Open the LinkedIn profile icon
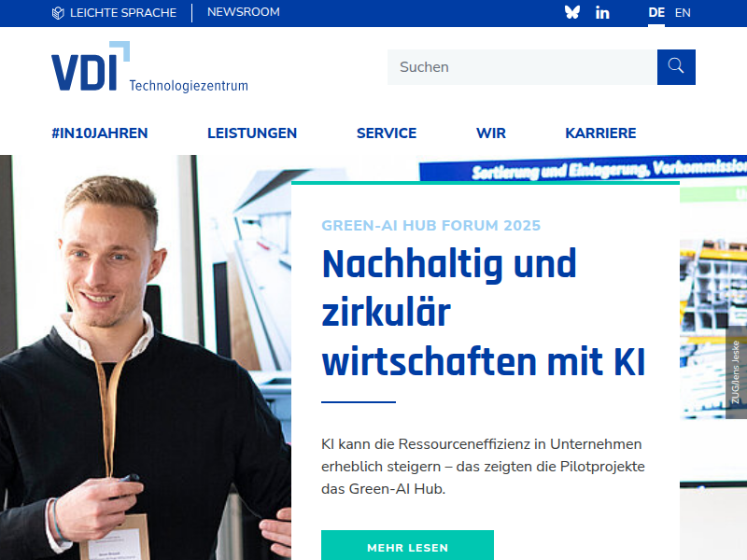The image size is (747, 560). tap(602, 13)
